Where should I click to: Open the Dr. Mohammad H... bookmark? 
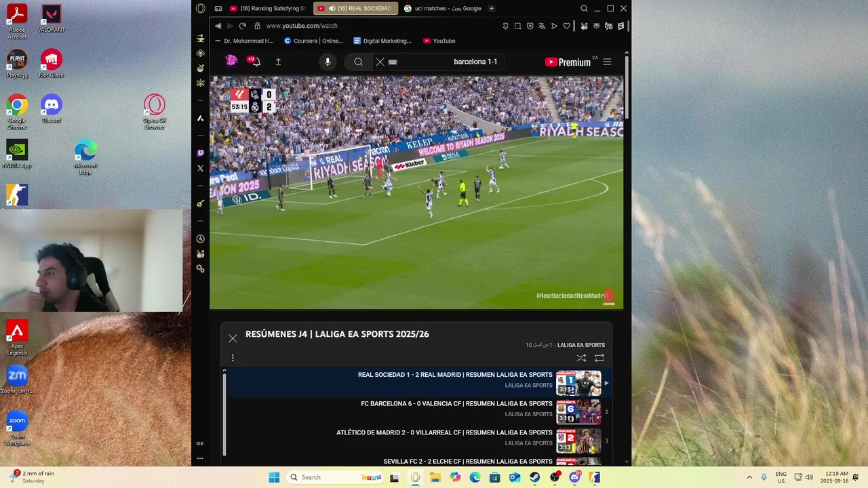[x=244, y=41]
